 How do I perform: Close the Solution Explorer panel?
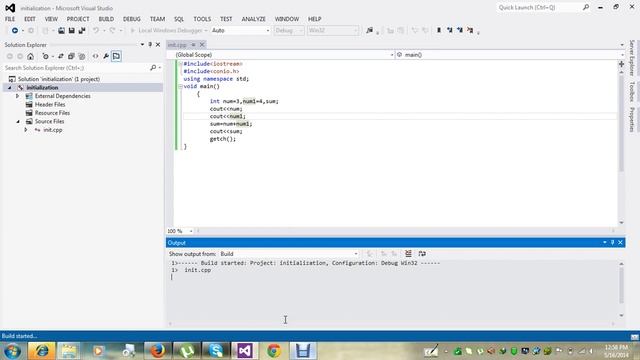tap(158, 44)
